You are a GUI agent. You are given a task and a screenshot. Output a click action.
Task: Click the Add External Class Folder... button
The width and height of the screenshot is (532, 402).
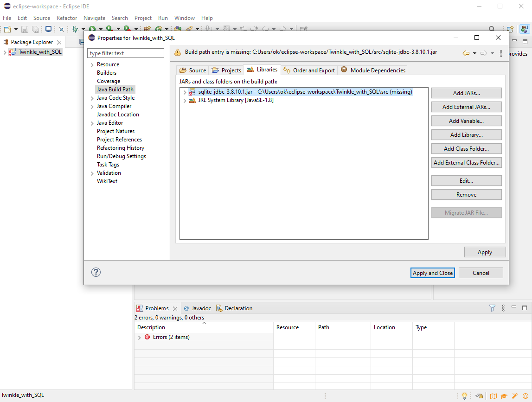(x=467, y=162)
